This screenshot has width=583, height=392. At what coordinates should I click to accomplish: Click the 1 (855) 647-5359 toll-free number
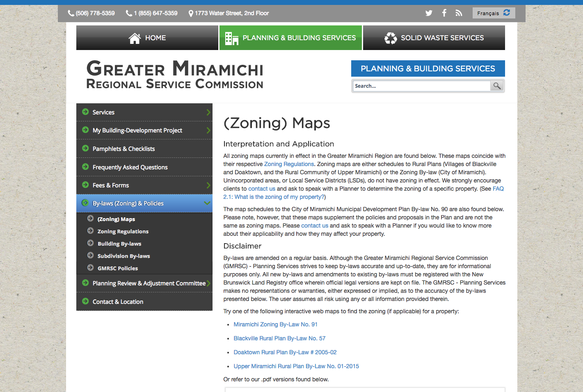[x=155, y=13]
